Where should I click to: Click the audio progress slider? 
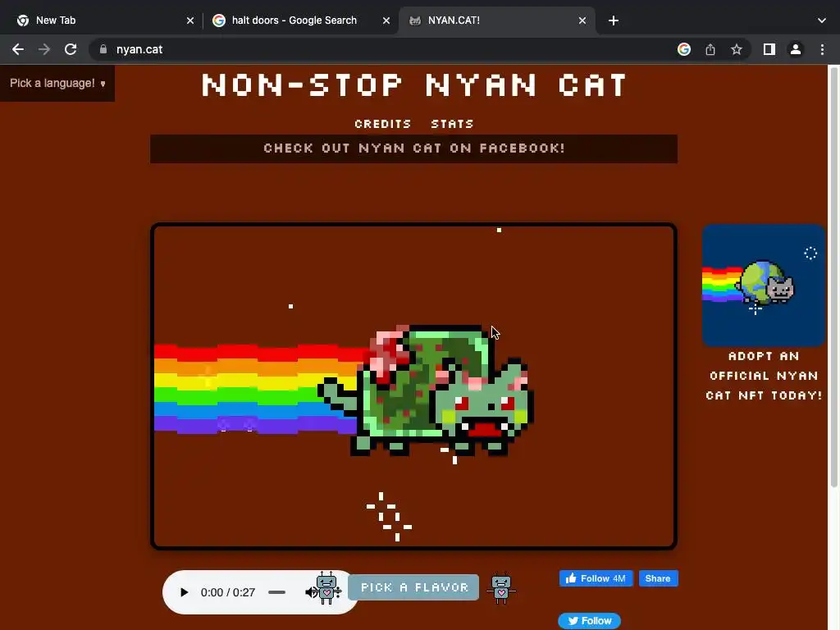(x=277, y=592)
